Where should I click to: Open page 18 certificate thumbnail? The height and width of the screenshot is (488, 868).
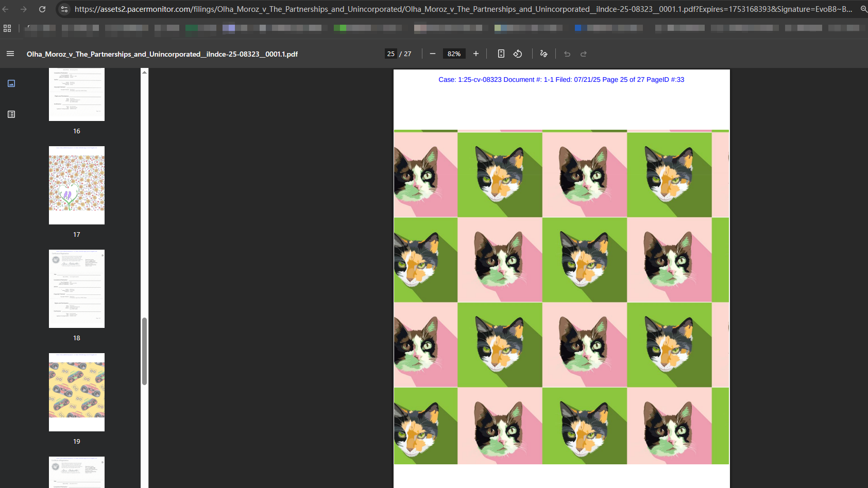pos(77,289)
